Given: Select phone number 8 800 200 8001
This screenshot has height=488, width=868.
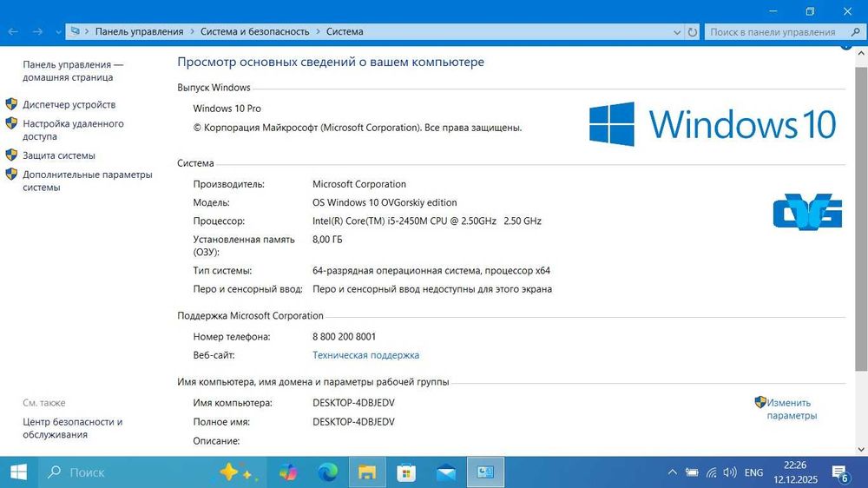Looking at the screenshot, I should (344, 337).
